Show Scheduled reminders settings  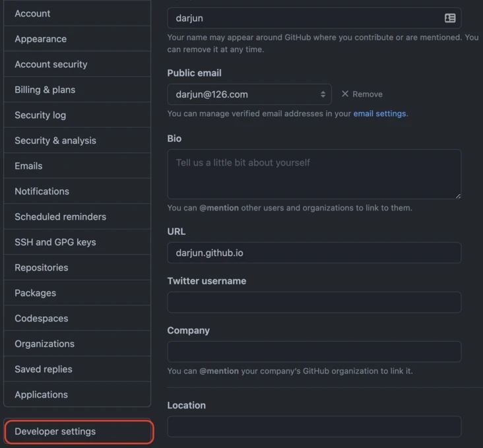60,217
